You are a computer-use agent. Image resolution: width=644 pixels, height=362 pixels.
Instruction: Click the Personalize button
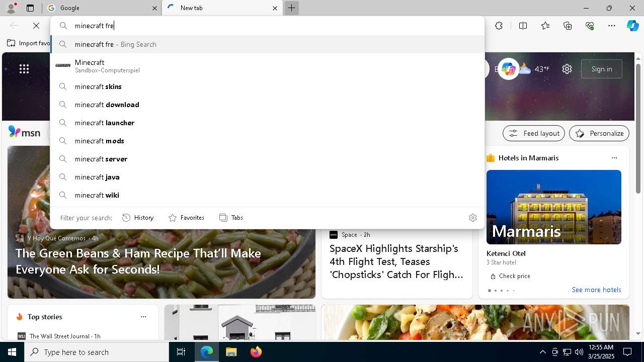pyautogui.click(x=599, y=133)
